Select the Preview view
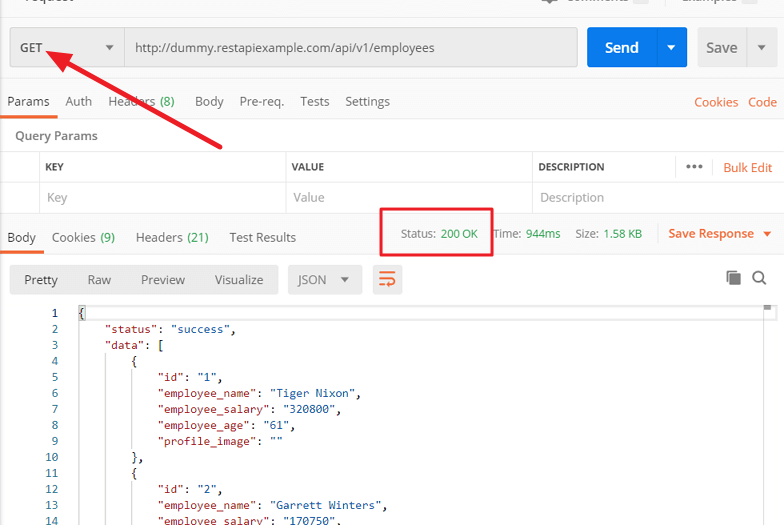Image resolution: width=784 pixels, height=525 pixels. [x=163, y=280]
